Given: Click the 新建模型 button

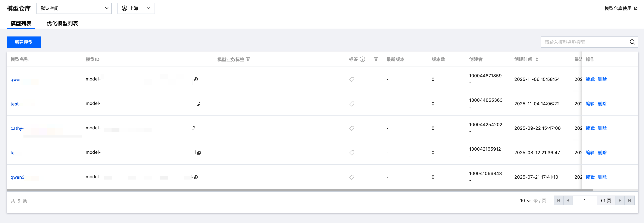Looking at the screenshot, I should pyautogui.click(x=23, y=42).
